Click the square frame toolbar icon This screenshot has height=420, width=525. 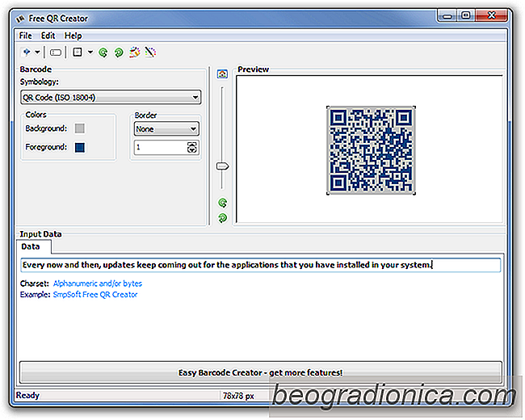pos(78,52)
